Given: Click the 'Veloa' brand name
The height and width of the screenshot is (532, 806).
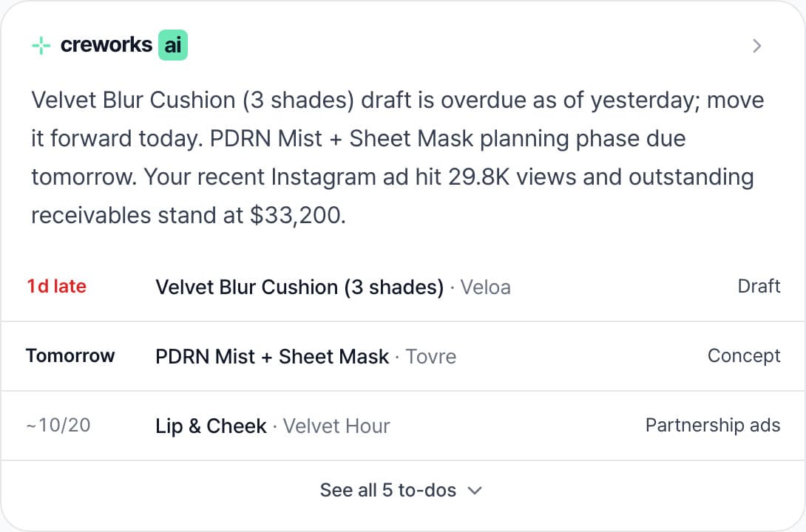Looking at the screenshot, I should pyautogui.click(x=485, y=287).
